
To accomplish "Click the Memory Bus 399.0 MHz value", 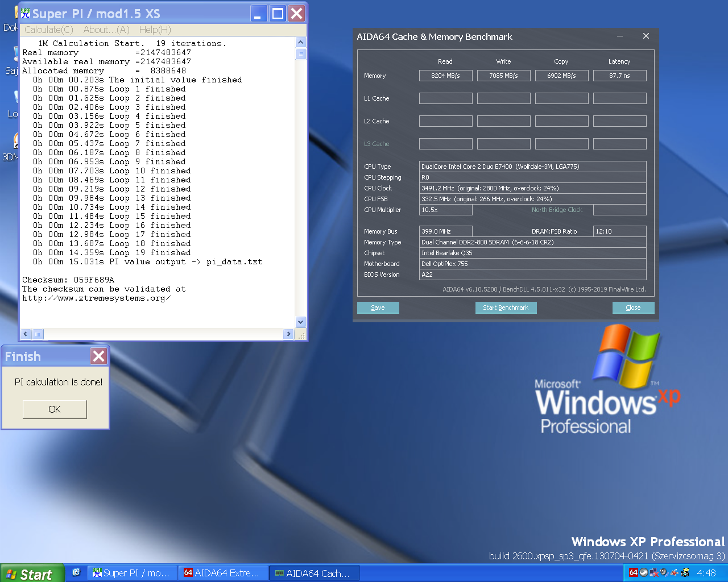I will click(445, 231).
